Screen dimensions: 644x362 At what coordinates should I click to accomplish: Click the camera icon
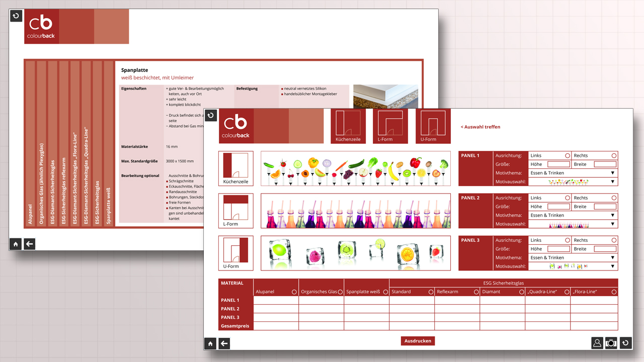611,343
